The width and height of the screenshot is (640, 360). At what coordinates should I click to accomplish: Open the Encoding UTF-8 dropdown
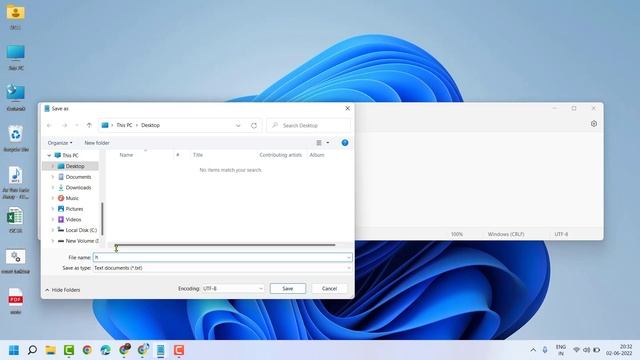pyautogui.click(x=233, y=288)
